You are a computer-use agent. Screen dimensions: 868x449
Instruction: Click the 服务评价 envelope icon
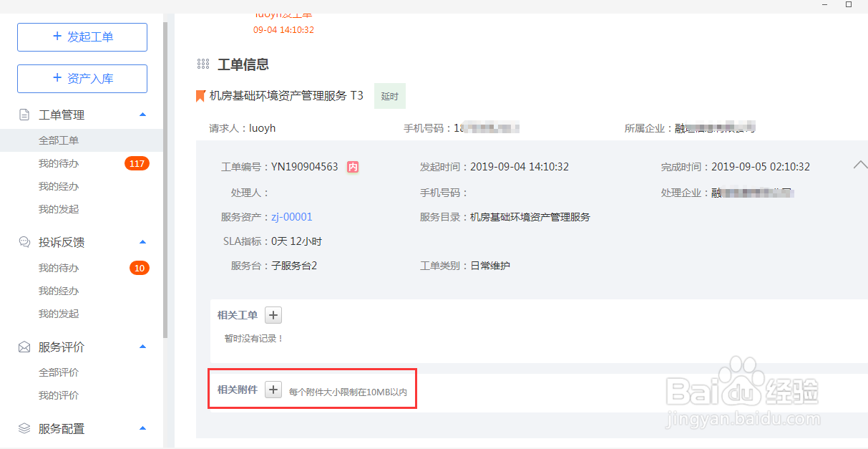[24, 347]
